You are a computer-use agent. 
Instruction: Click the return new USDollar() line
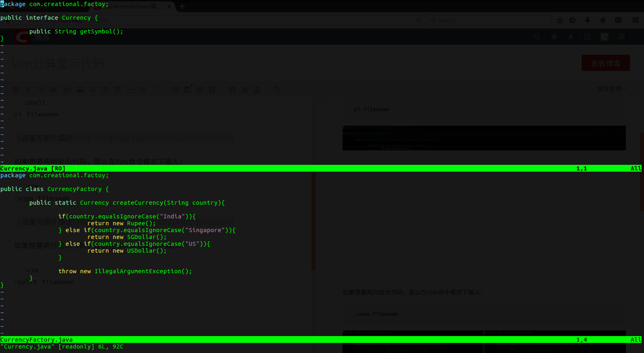[x=127, y=251]
